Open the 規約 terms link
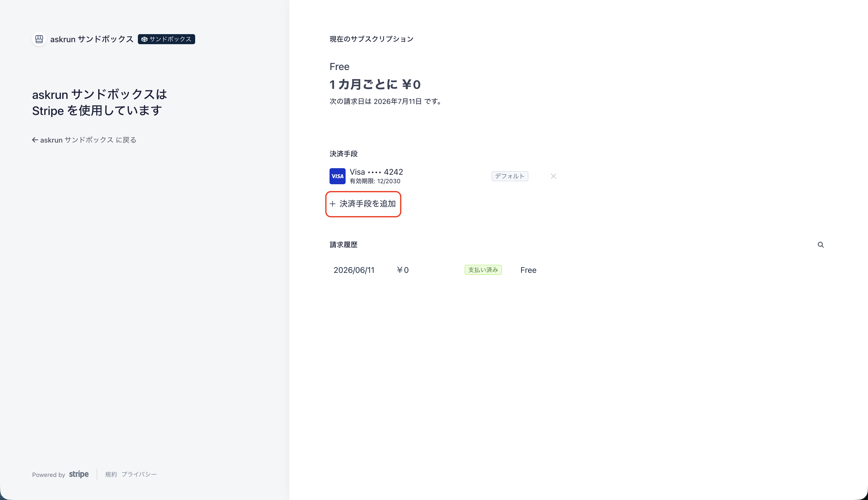This screenshot has width=868, height=500. point(111,474)
